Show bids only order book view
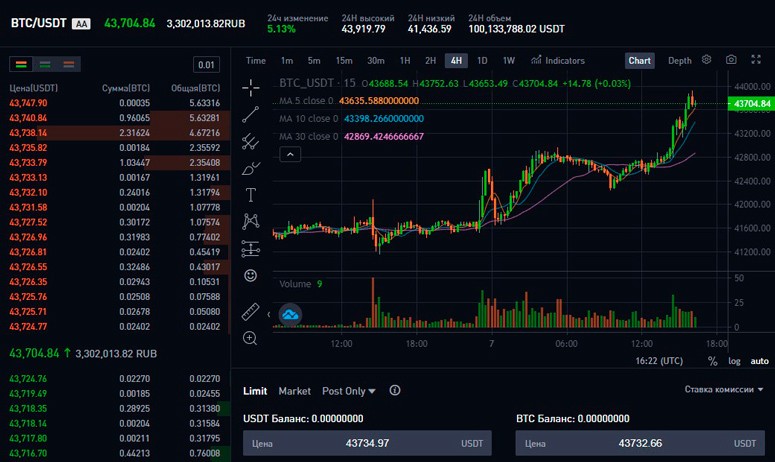The width and height of the screenshot is (775, 462). click(x=45, y=64)
